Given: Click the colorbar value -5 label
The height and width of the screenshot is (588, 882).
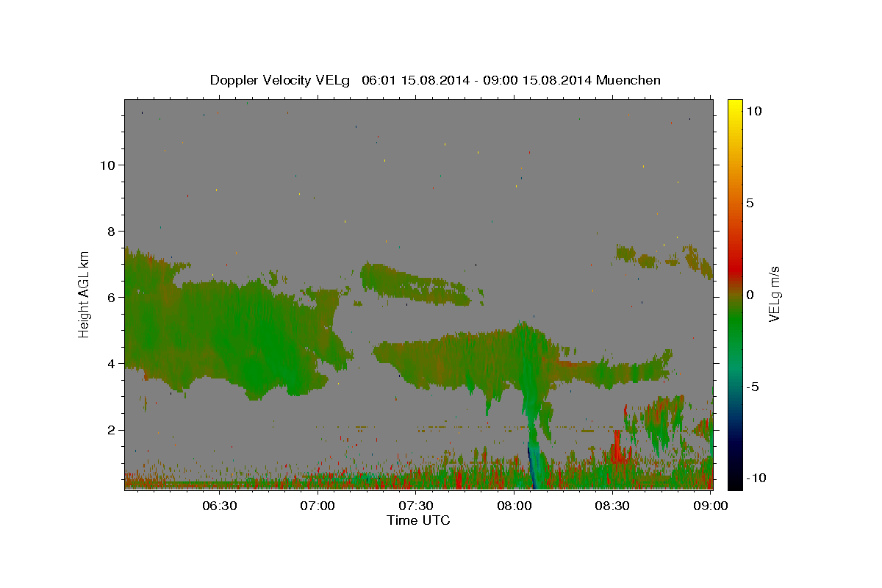Looking at the screenshot, I should 753,386.
